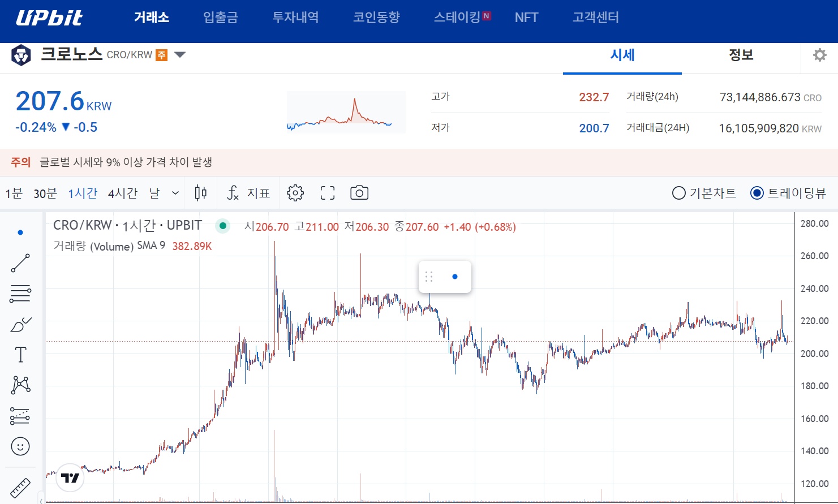Select the 1시간 interval
Viewport: 838px width, 504px height.
[x=83, y=193]
